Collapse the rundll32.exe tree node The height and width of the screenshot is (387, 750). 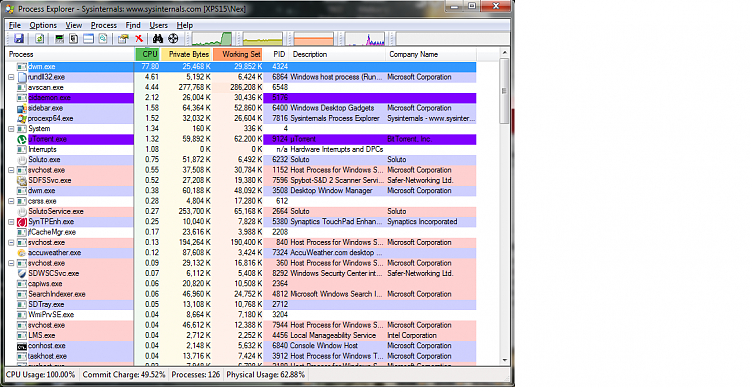tap(11, 77)
